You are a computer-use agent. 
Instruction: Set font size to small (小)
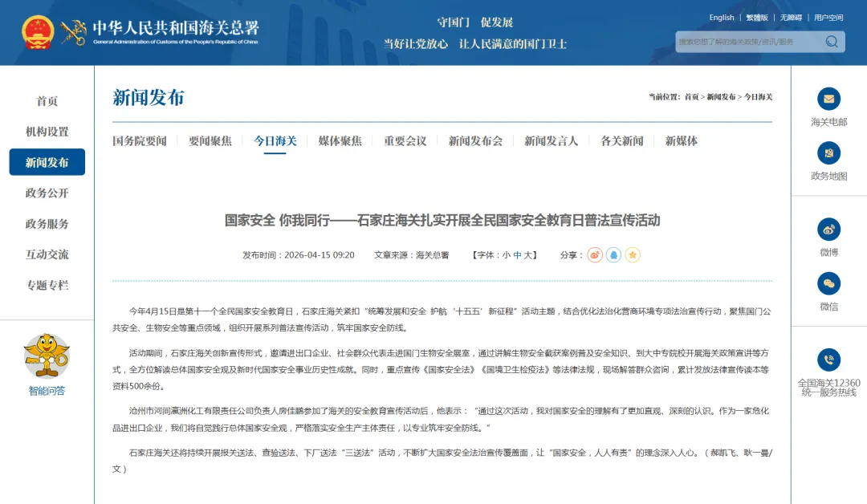[506, 255]
